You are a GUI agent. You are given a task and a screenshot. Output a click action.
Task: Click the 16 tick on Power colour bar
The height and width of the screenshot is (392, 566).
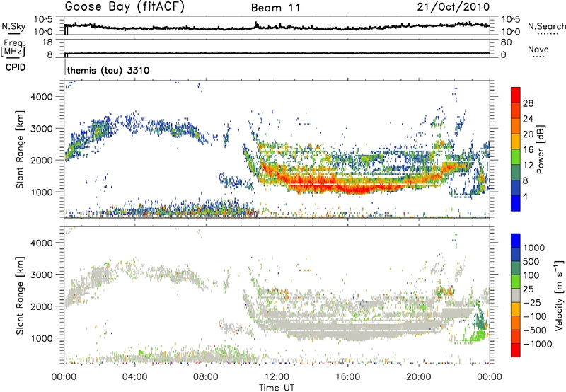click(x=528, y=149)
